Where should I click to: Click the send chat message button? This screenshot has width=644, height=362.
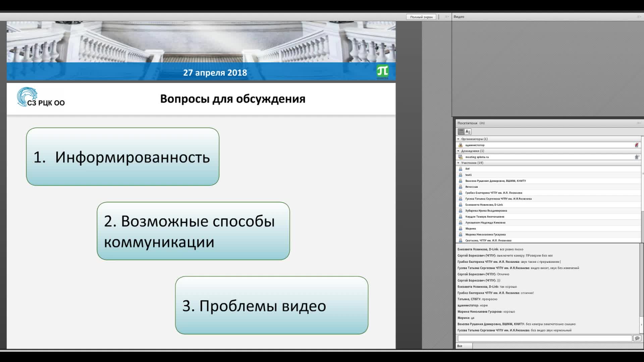tap(637, 339)
